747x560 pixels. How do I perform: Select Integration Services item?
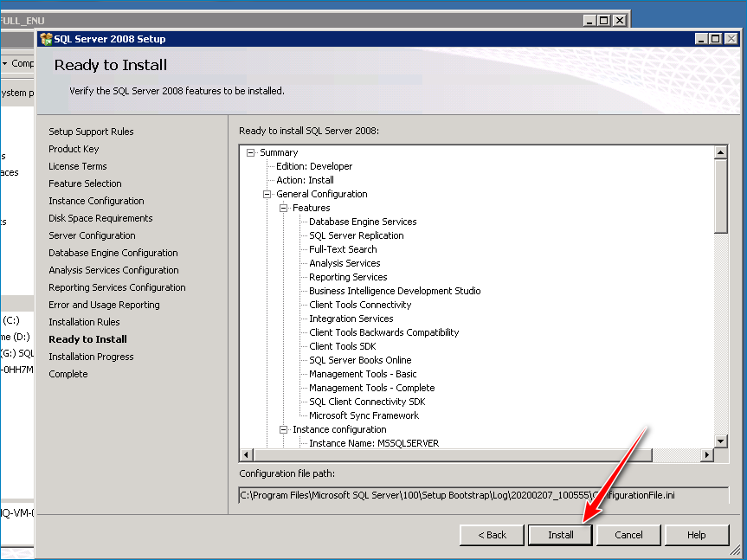tap(351, 319)
